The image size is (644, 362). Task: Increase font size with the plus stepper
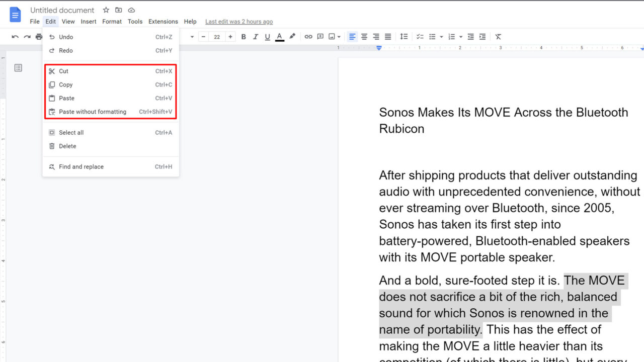[x=230, y=36]
